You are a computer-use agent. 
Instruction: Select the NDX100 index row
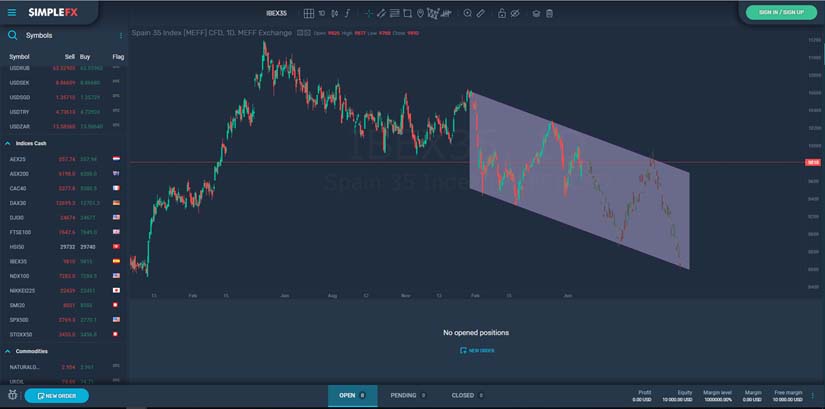point(63,275)
